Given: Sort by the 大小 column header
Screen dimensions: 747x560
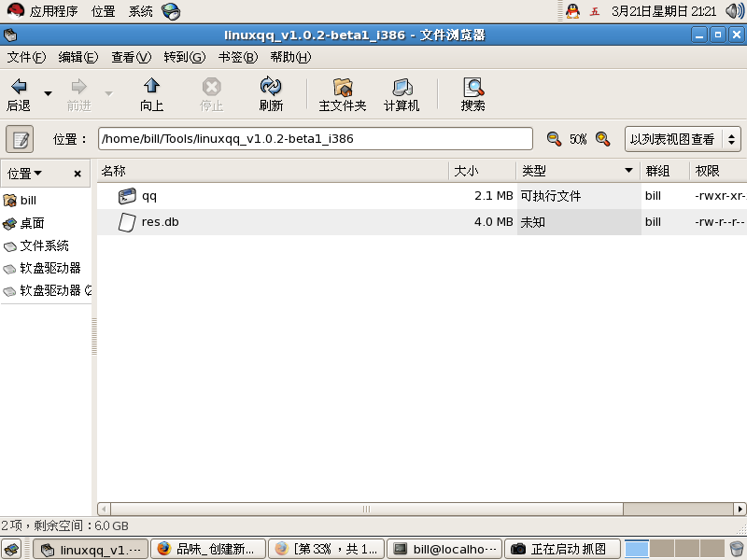Looking at the screenshot, I should (482, 171).
